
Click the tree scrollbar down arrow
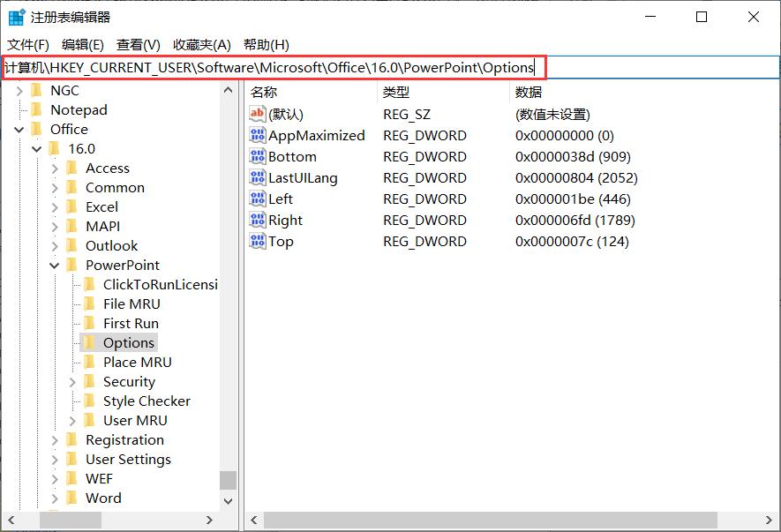[x=229, y=500]
